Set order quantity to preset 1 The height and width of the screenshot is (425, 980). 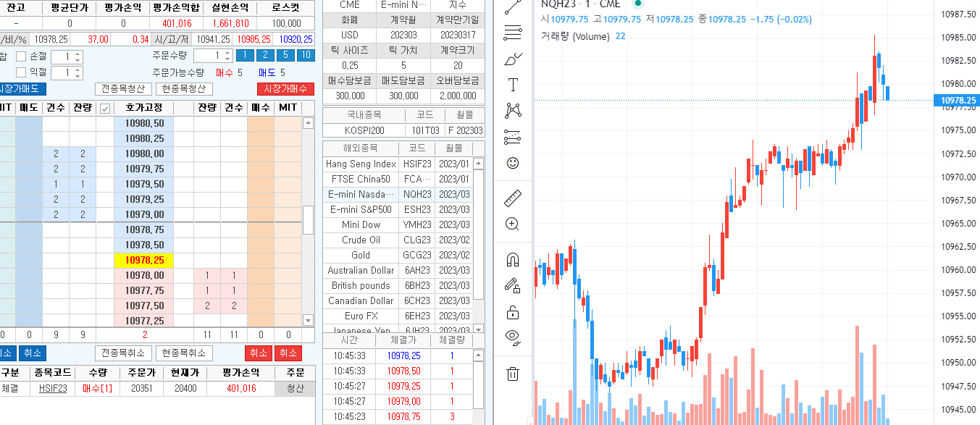pyautogui.click(x=245, y=56)
